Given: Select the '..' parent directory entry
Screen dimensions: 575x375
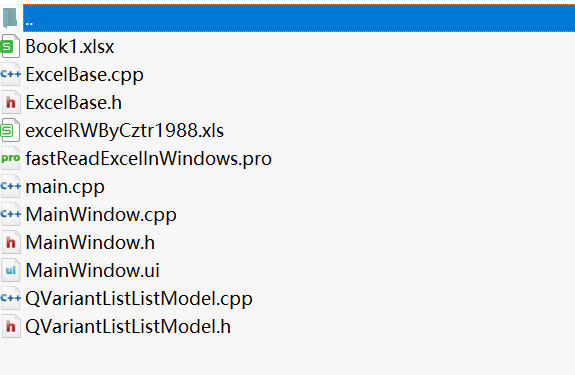Looking at the screenshot, I should (299, 18).
